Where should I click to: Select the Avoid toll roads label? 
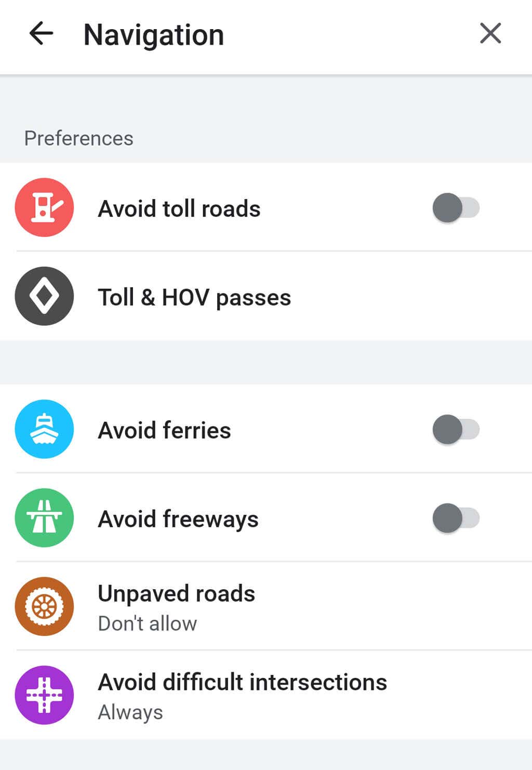[x=179, y=209]
